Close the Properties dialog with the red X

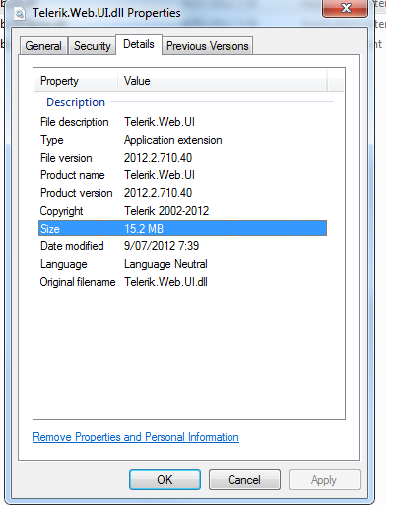(x=345, y=8)
